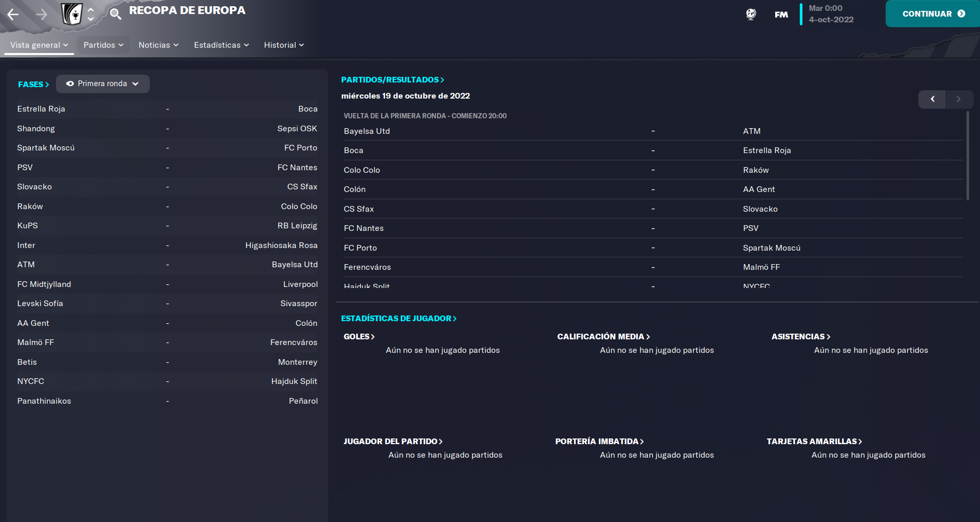The width and height of the screenshot is (980, 522).
Task: Select Panathinaikos in phases list
Action: [x=44, y=401]
